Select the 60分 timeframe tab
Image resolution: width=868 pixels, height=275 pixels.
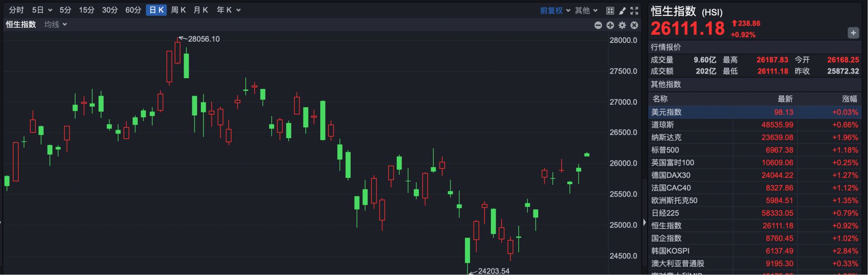click(x=133, y=10)
